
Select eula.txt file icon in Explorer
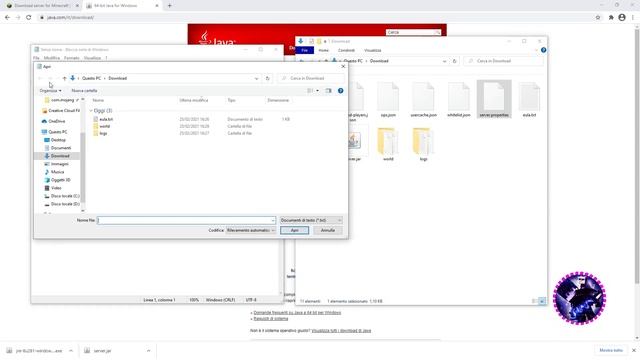tap(529, 100)
